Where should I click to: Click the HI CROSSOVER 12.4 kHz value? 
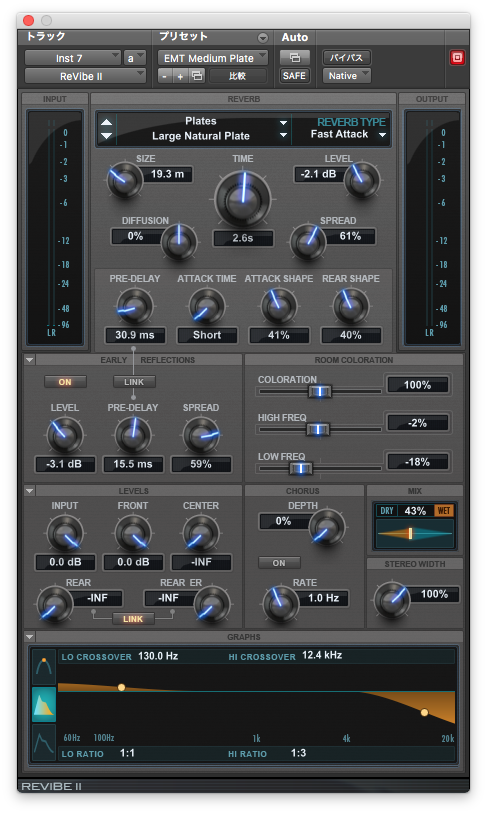coord(322,655)
